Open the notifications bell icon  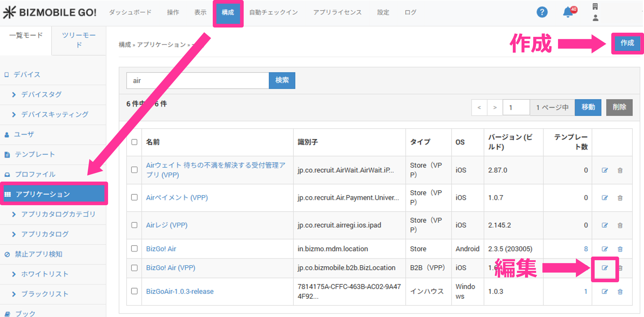[568, 12]
